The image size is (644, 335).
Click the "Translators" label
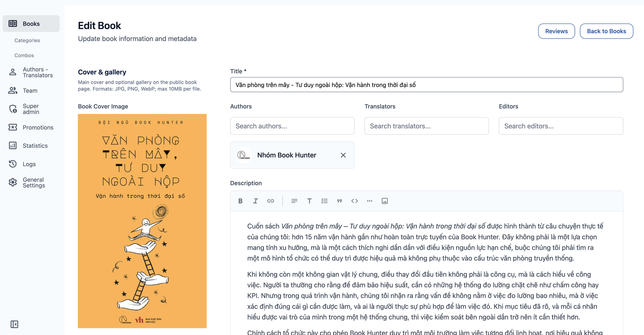(380, 107)
